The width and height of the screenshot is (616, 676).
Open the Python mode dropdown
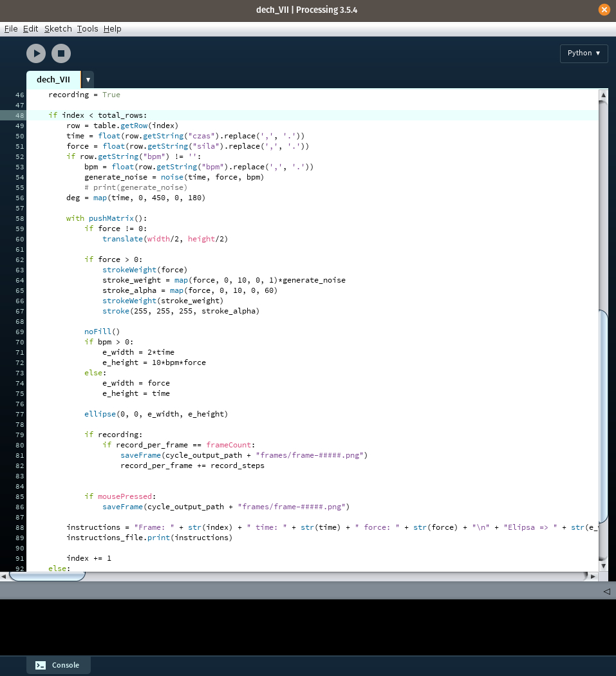584,53
